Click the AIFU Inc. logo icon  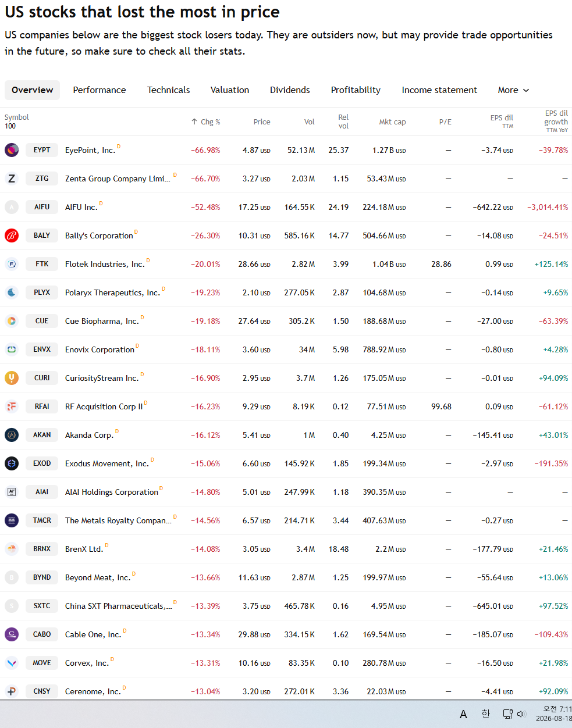tap(12, 207)
